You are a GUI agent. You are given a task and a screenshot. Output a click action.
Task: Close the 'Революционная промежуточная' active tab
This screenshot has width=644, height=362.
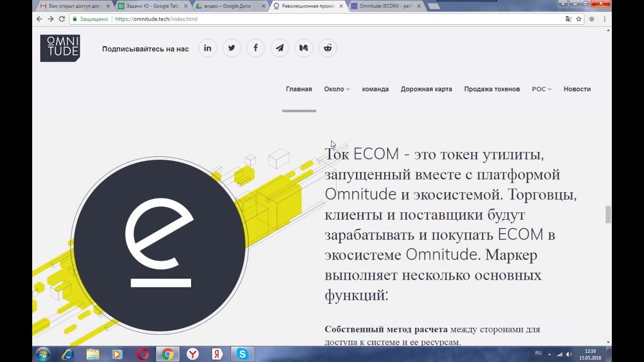point(342,6)
